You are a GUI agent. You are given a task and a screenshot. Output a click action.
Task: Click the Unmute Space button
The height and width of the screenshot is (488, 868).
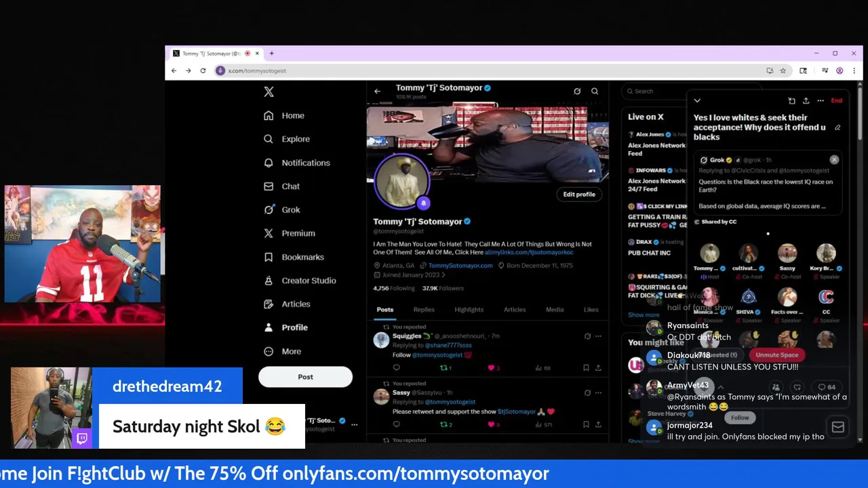[x=776, y=355]
